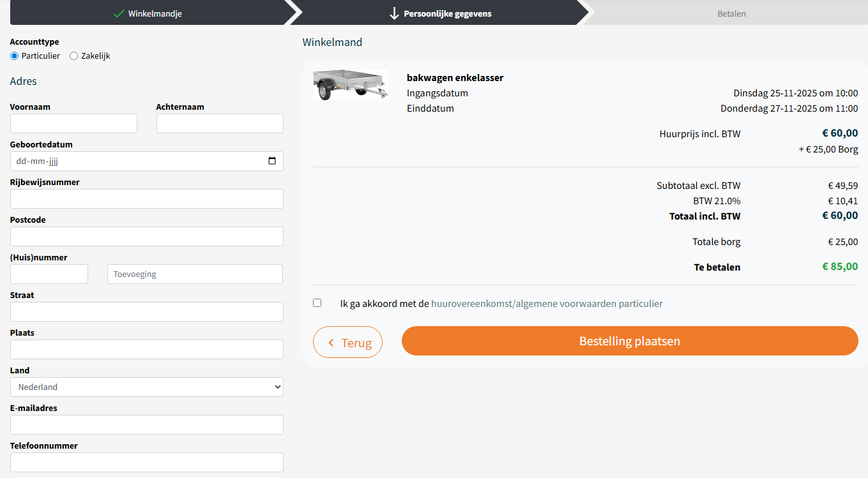This screenshot has width=868, height=478.
Task: Click into the Achternaam field
Action: pos(220,124)
